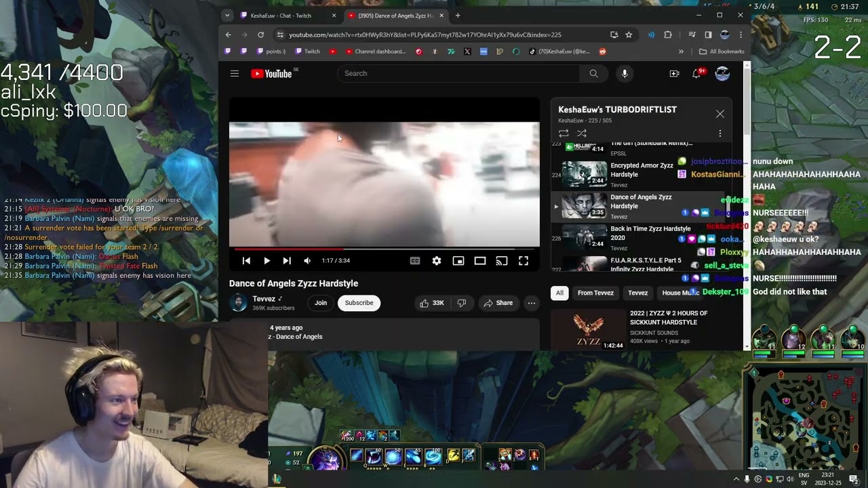The height and width of the screenshot is (488, 868).
Task: Close the KeshaEuw Chat Twitch tab
Action: pos(334,16)
